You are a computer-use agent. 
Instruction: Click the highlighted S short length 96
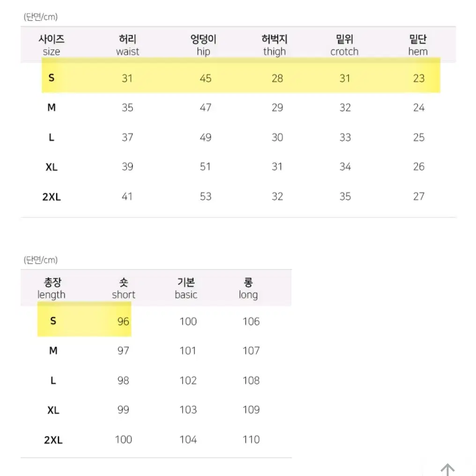click(x=123, y=321)
